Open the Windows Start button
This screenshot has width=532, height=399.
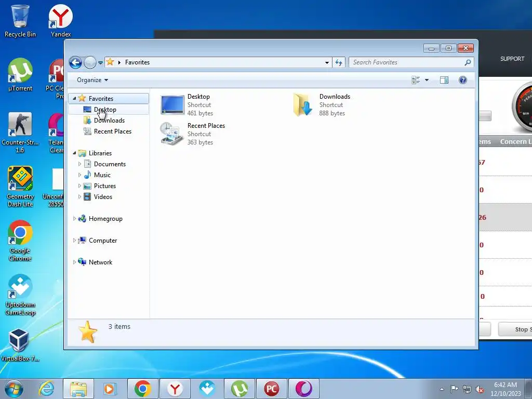14,389
